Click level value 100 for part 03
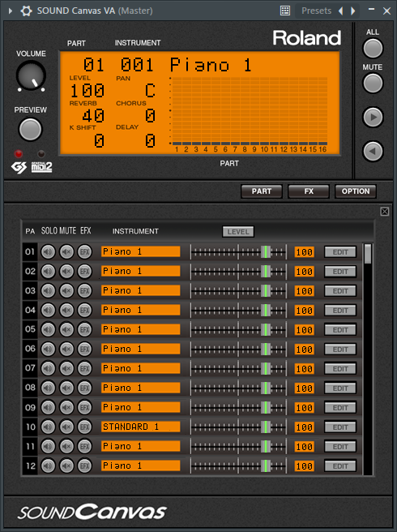 304,291
